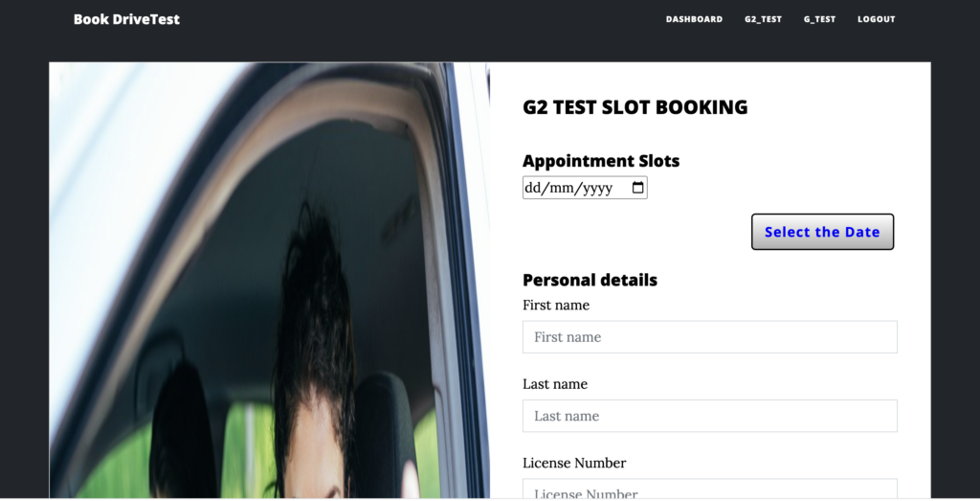Select the mm month segment of date
Image resolution: width=980 pixels, height=501 pixels.
point(561,189)
